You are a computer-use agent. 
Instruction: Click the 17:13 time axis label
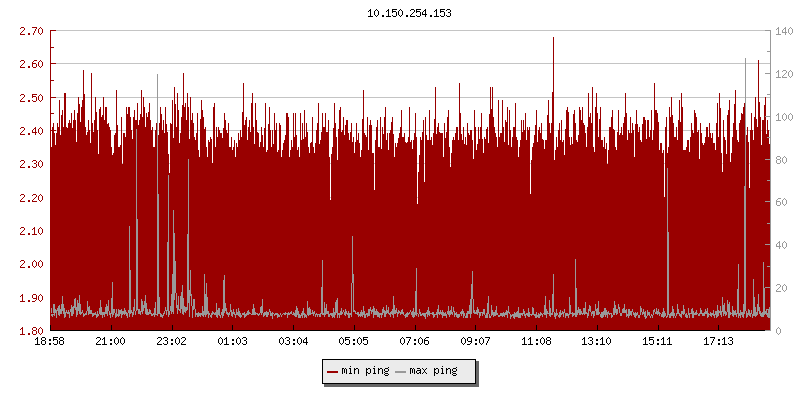(718, 342)
